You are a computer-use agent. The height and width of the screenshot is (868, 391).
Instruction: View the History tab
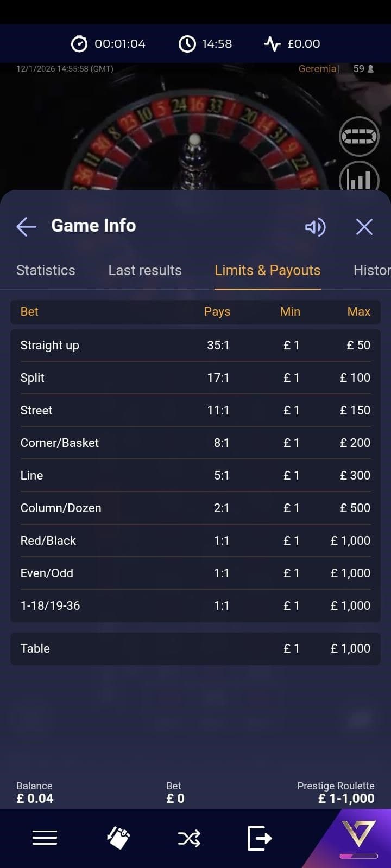pos(371,270)
